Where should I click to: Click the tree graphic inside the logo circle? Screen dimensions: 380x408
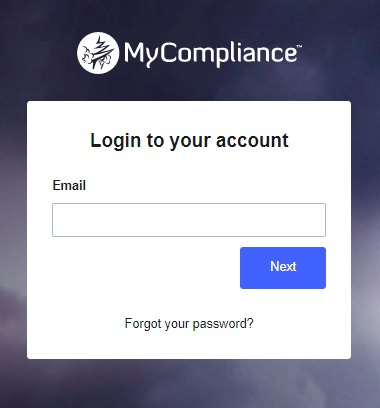99,53
